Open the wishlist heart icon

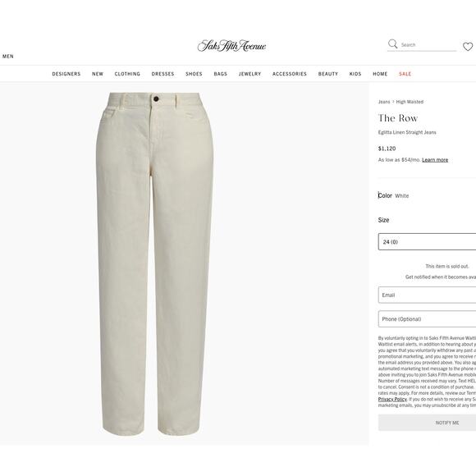click(468, 47)
